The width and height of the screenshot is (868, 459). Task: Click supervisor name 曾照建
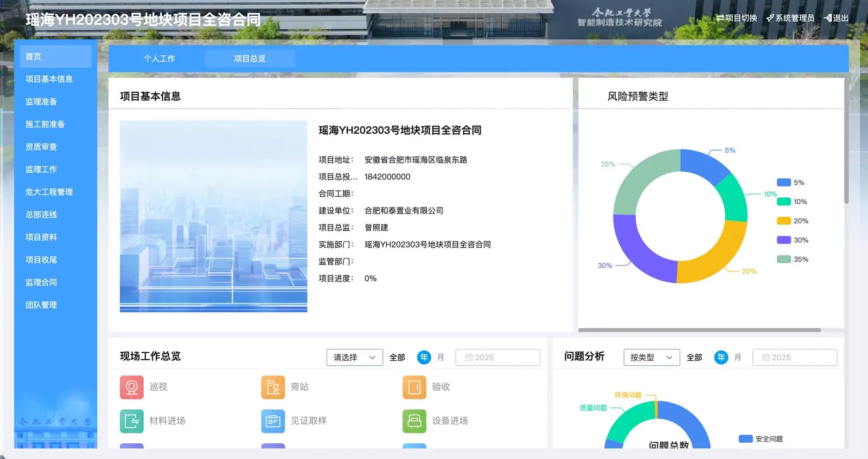[376, 228]
